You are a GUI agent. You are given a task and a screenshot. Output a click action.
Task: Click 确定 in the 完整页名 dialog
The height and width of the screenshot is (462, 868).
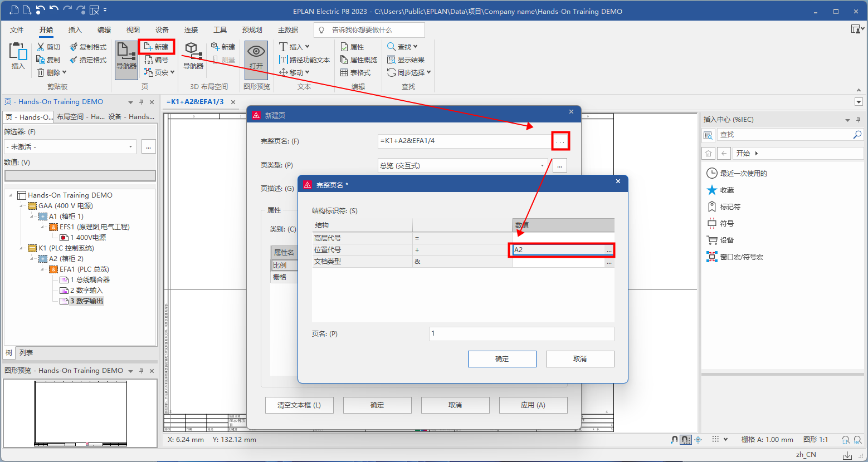501,359
